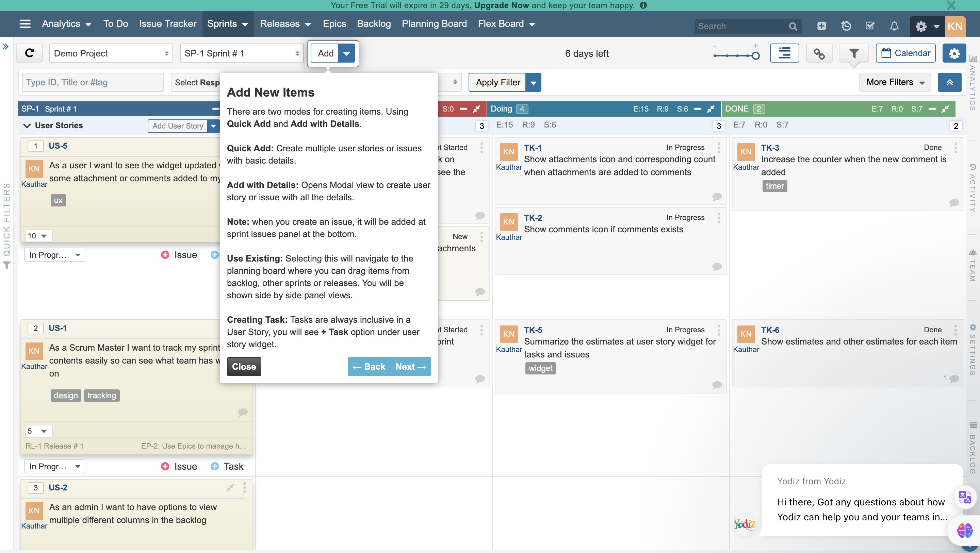Click the chain link icon in toolbar
Screen dimensions: 980x553
pos(819,53)
